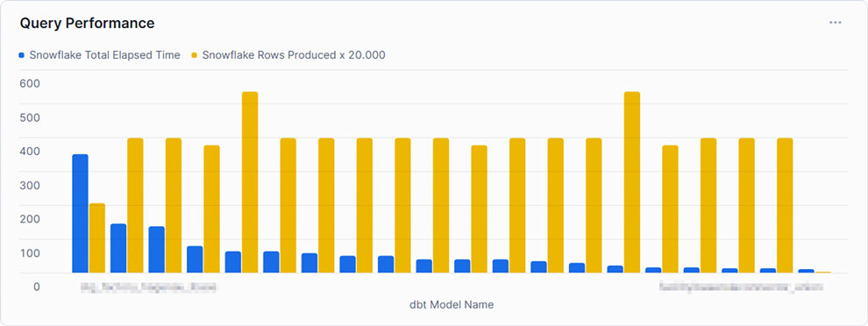Screen dimensions: 868x326
Task: Click the 300 y-axis value
Action: (31, 185)
